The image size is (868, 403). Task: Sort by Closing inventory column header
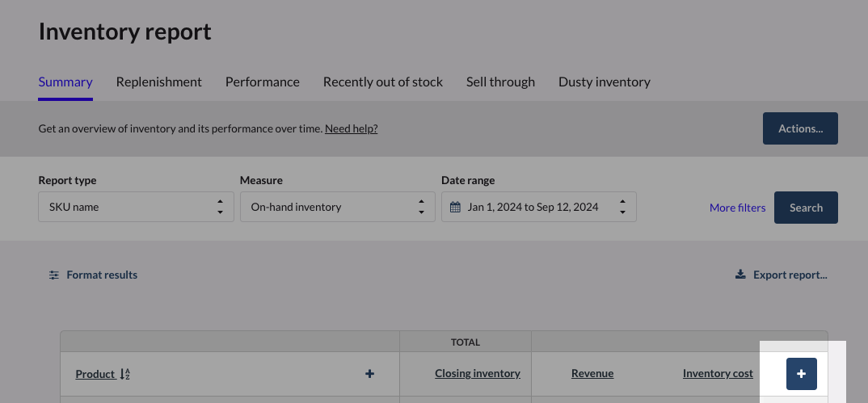pyautogui.click(x=478, y=374)
